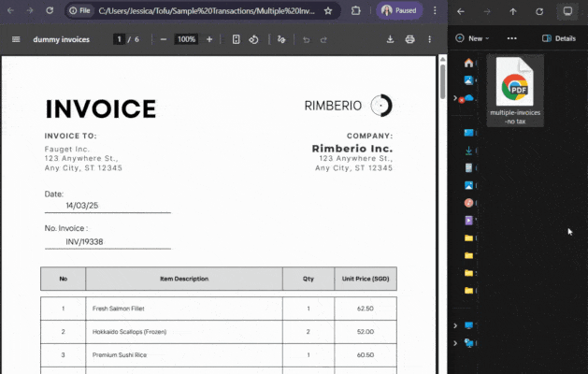Click the invoice date 14/03/25
The width and height of the screenshot is (588, 374).
click(x=81, y=206)
